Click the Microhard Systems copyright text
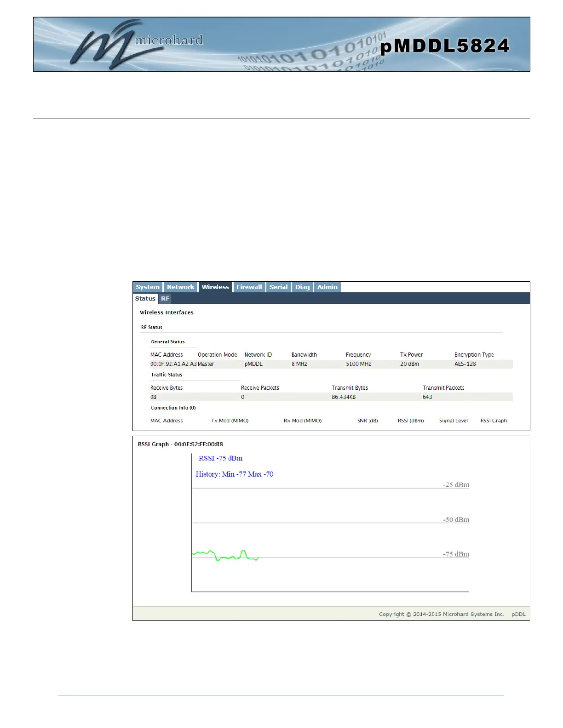Screen dimensions: 563x728 click(441, 614)
